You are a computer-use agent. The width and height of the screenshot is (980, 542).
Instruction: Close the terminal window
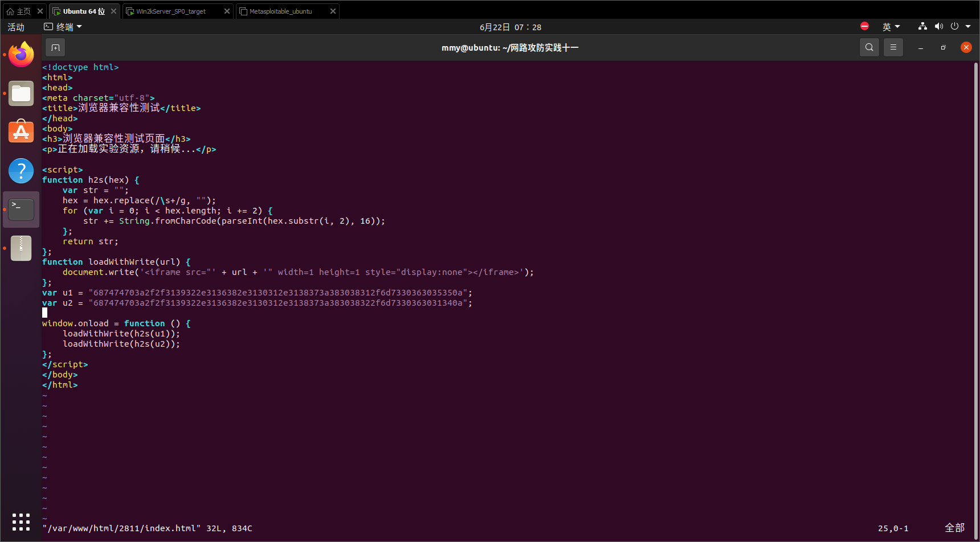[966, 47]
